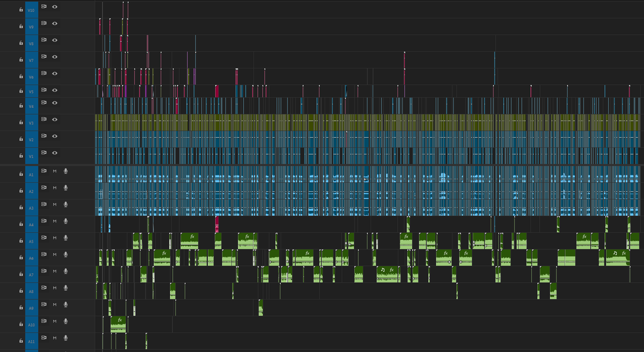Viewport: 644px width, 352px height.
Task: Mute audio track A8
Action: 55,287
